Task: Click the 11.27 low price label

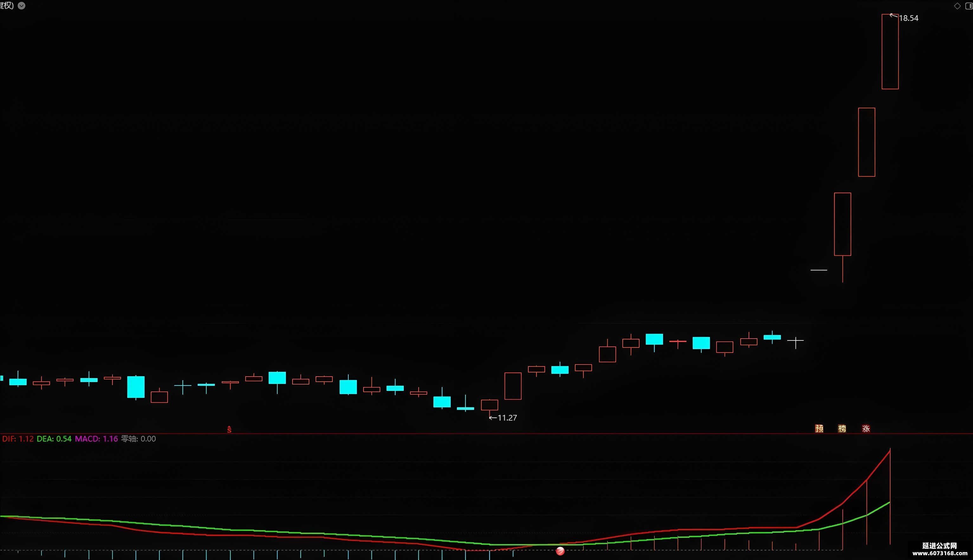Action: click(x=507, y=418)
